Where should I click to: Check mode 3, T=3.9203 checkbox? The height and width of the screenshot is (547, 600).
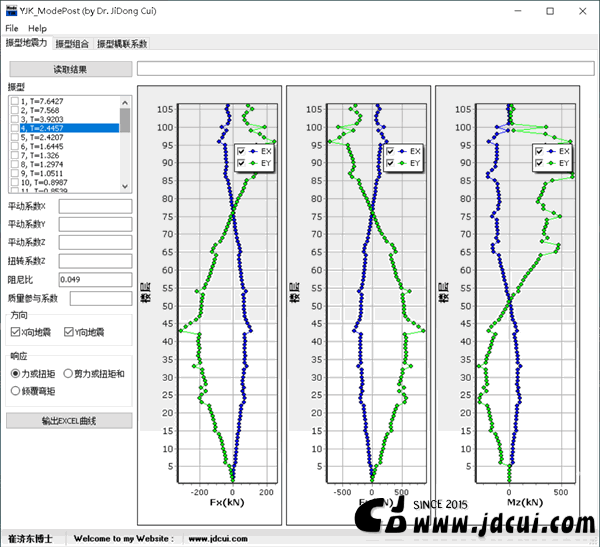(15, 119)
